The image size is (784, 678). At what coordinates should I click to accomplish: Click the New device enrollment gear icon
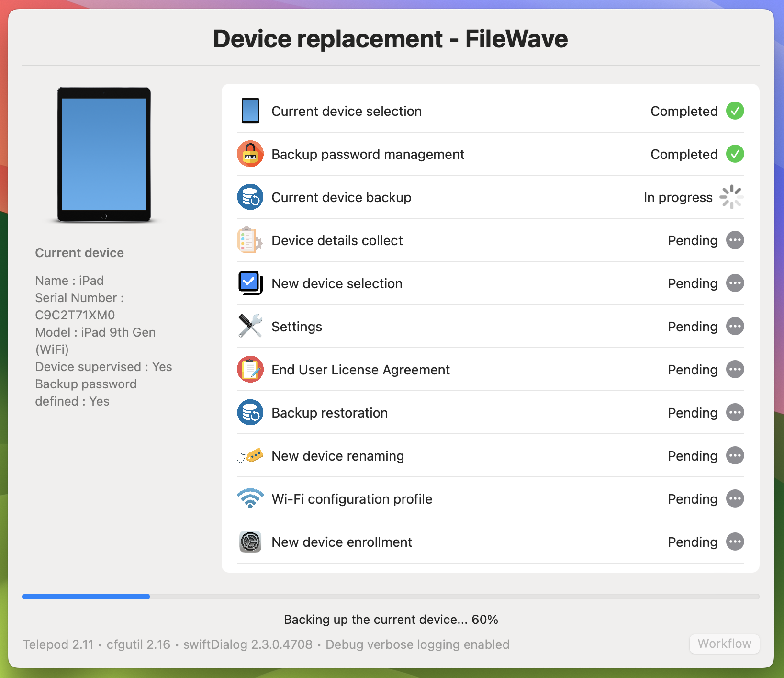(250, 542)
